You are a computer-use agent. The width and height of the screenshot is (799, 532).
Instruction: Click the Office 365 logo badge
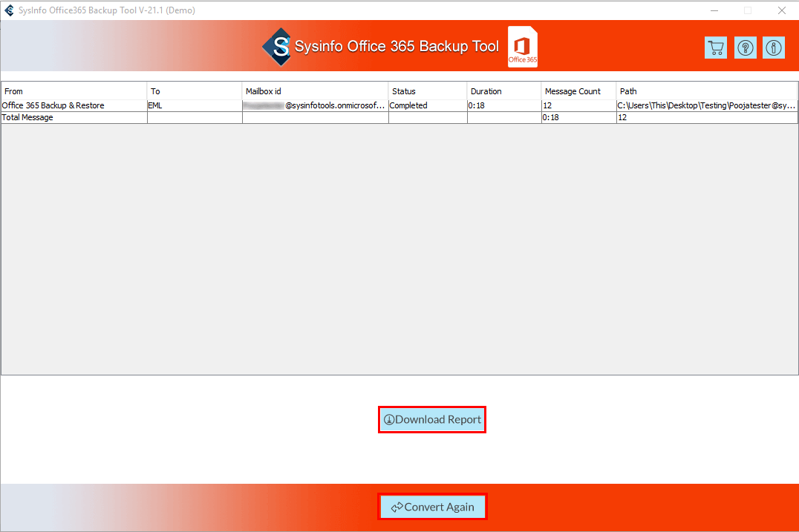[523, 47]
